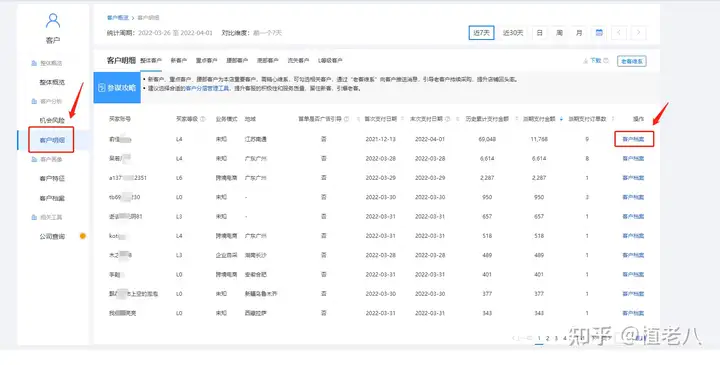Open 客户档案 for the 657 row

(x=633, y=216)
